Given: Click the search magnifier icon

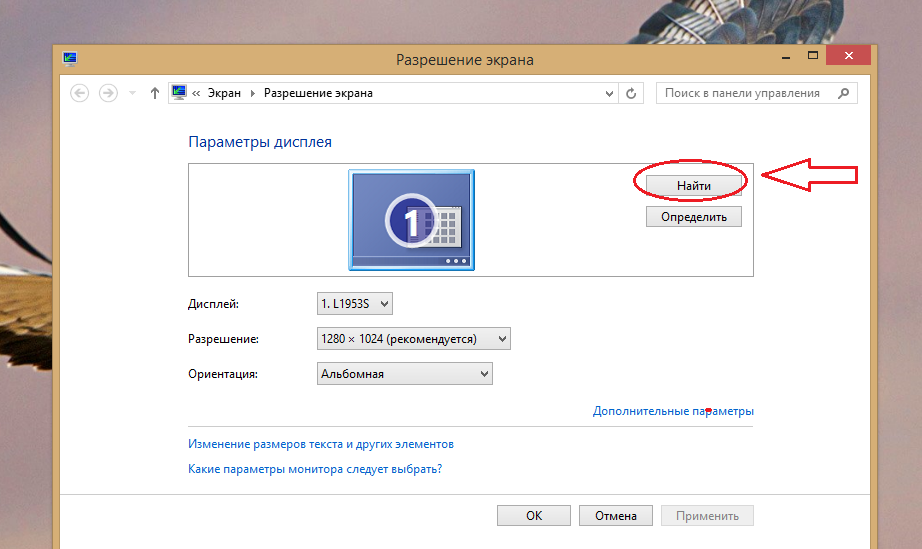Looking at the screenshot, I should 844,93.
